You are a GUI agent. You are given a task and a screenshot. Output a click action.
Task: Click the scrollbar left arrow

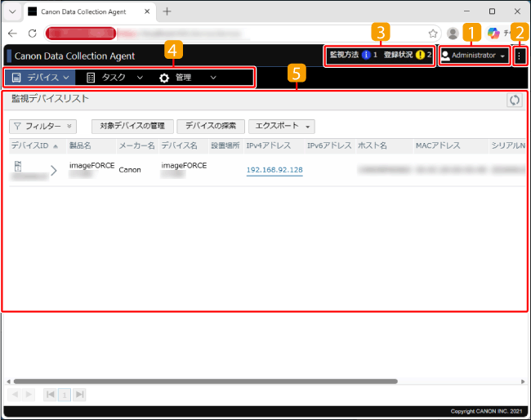pos(8,382)
